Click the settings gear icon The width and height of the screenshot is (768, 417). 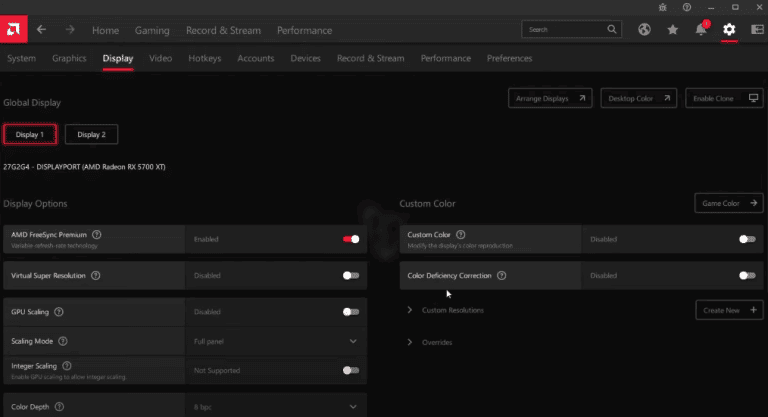click(x=729, y=30)
